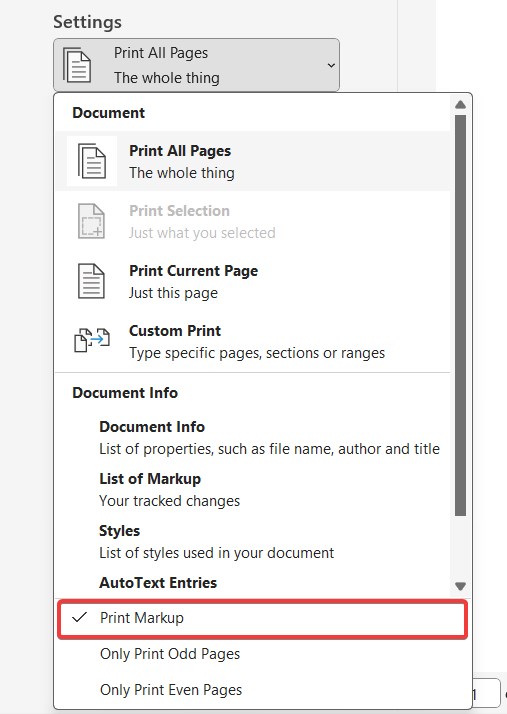
Task: Click the scrollbar up arrow in the list
Action: coord(461,104)
